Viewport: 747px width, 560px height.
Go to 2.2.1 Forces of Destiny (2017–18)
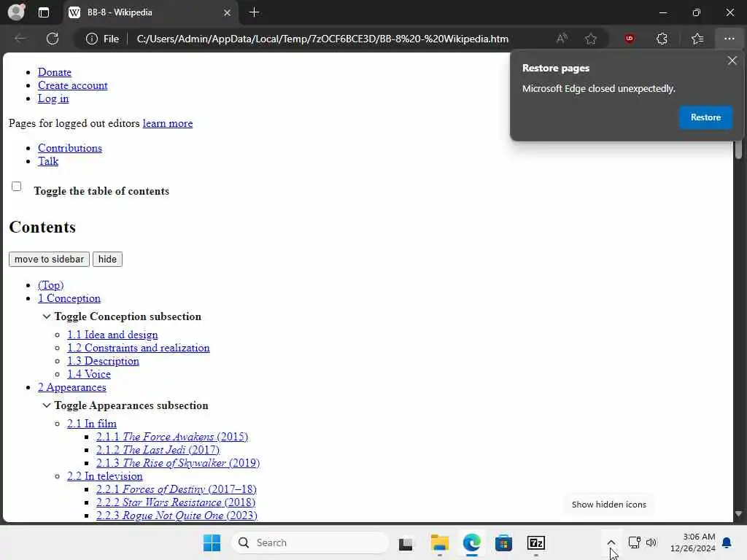(x=177, y=489)
